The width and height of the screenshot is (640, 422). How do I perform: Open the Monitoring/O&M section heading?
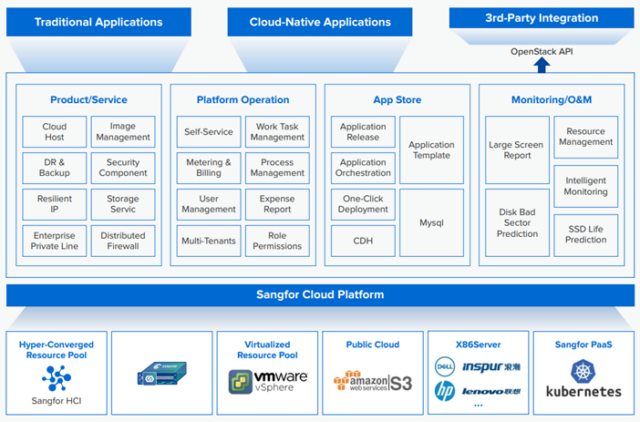pyautogui.click(x=551, y=100)
